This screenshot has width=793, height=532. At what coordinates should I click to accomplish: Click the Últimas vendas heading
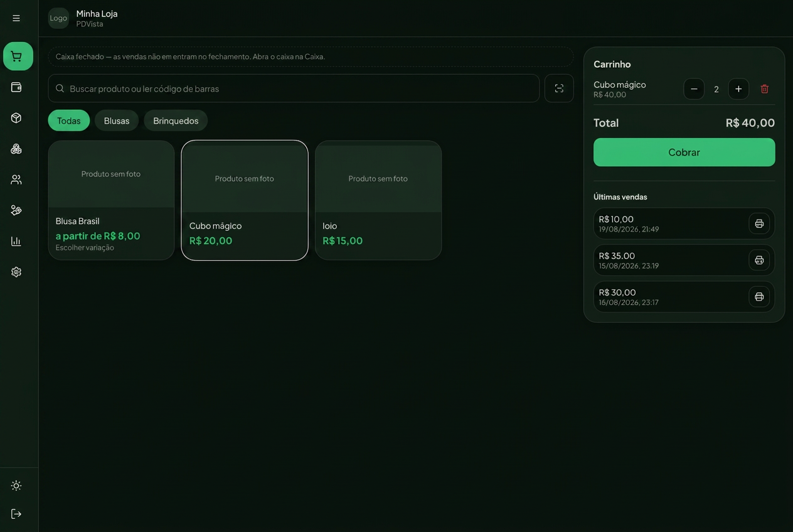click(x=620, y=197)
